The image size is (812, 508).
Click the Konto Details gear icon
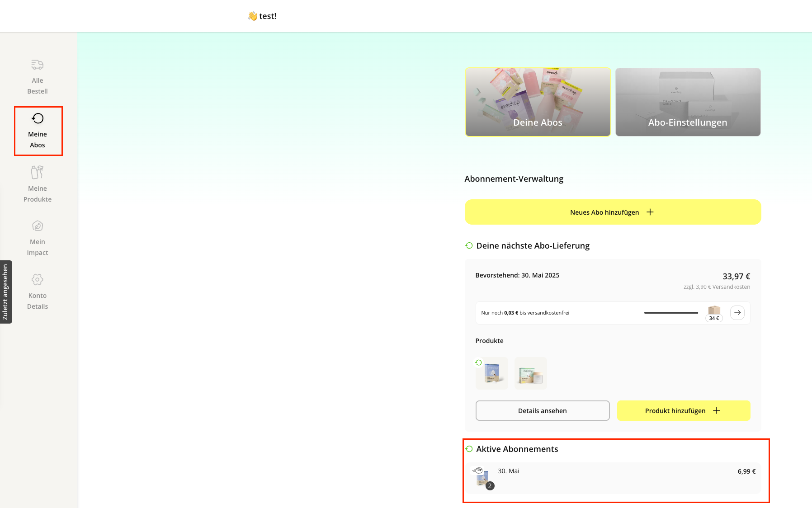point(38,279)
